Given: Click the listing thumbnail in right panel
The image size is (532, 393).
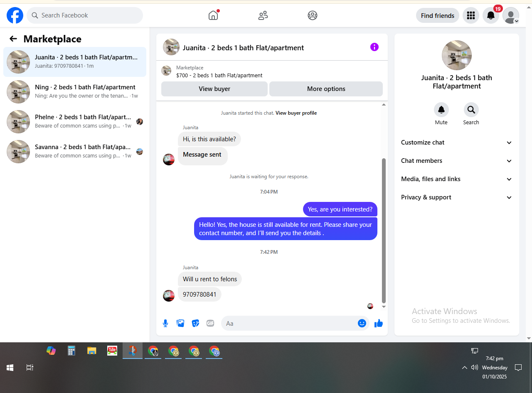Looking at the screenshot, I should coord(457,55).
